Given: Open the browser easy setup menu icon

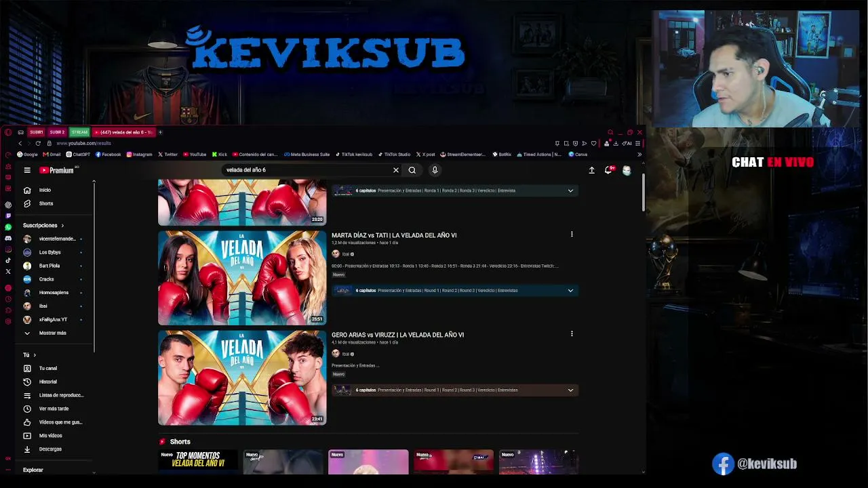Looking at the screenshot, I should pyautogui.click(x=637, y=143).
